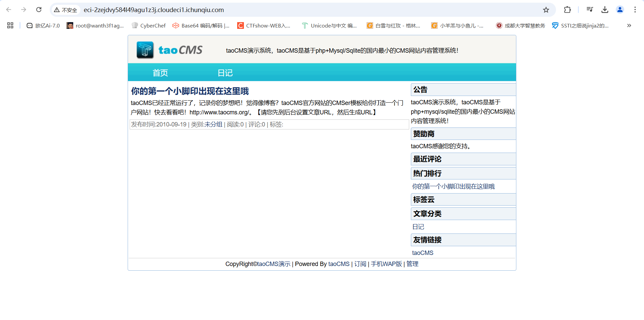Open the 日记 link under 文章分类
Image resolution: width=644 pixels, height=320 pixels.
point(418,227)
